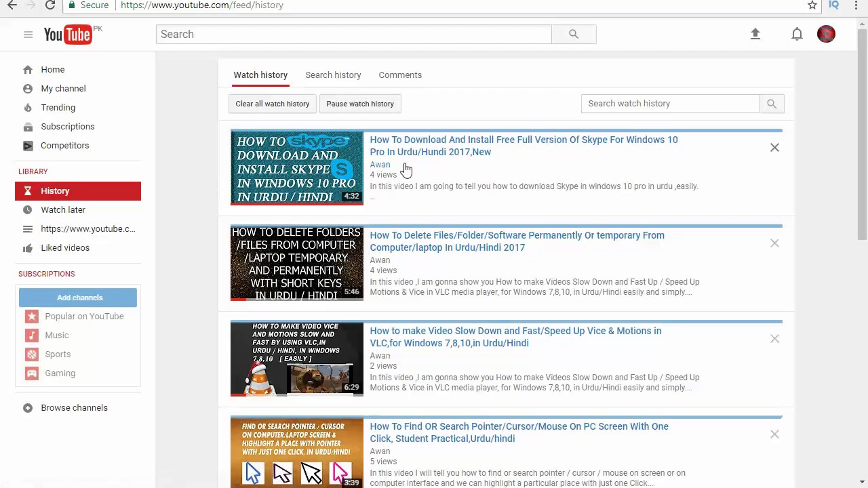The image size is (868, 488).
Task: Focus the Search watch history field
Action: [x=671, y=104]
